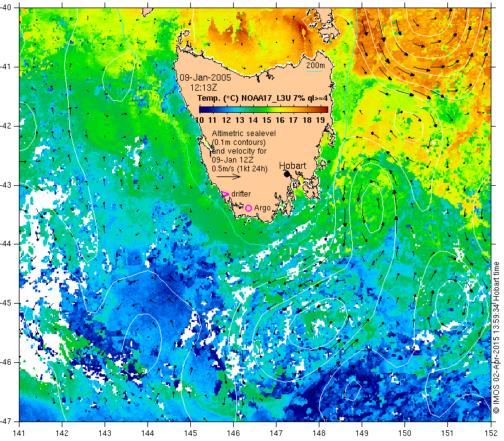The height and width of the screenshot is (441, 504).
Task: Click the '09-Jan 12Z' caption line
Action: 232,160
